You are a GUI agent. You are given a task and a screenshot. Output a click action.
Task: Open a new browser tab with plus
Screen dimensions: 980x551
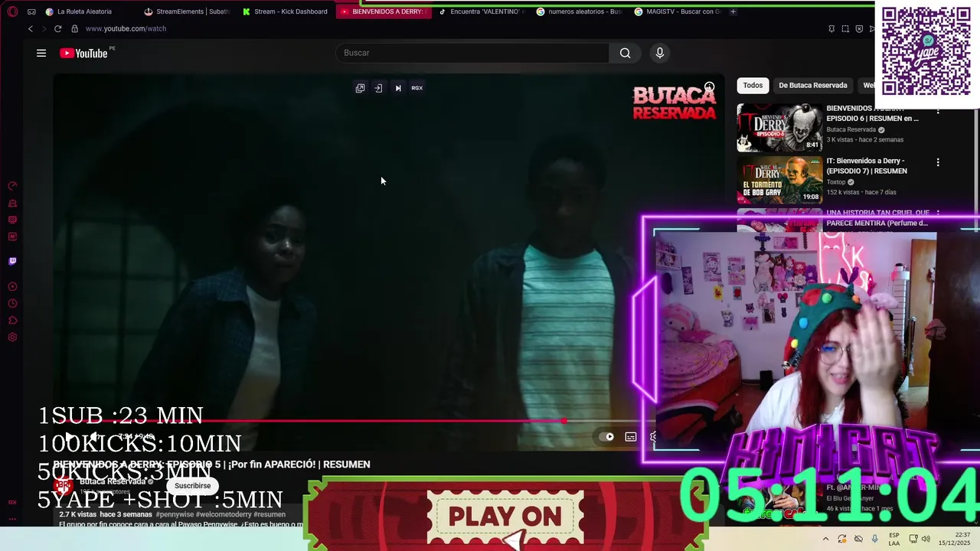tap(733, 11)
